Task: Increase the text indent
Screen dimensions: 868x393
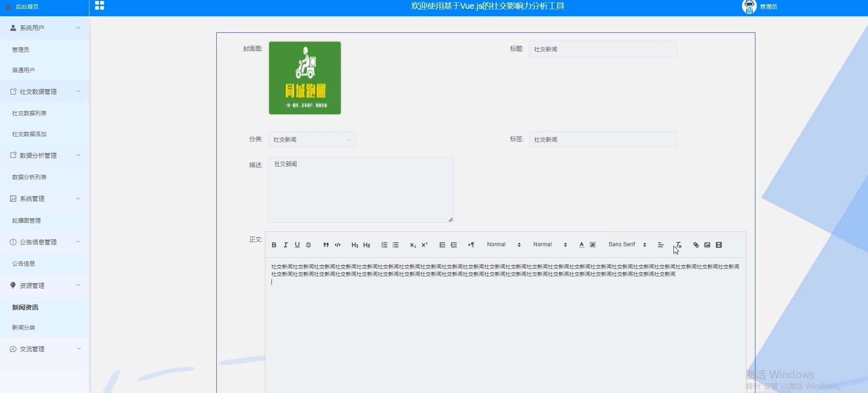Action: pos(453,245)
